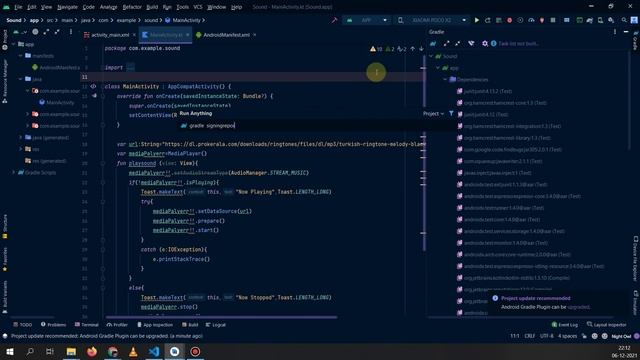Open the Problems tool window

point(53,325)
